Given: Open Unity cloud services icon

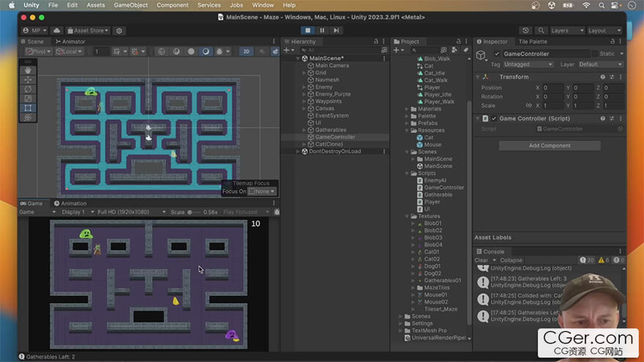Looking at the screenshot, I should (x=56, y=31).
